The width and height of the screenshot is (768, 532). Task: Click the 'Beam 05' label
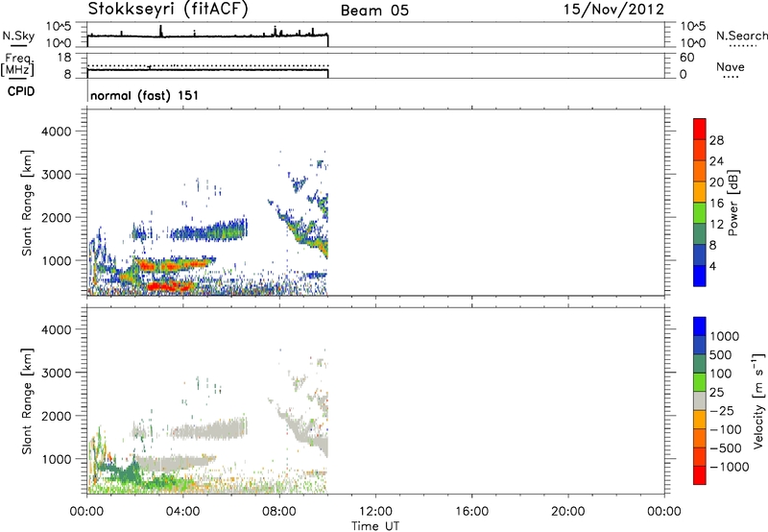[x=374, y=11]
